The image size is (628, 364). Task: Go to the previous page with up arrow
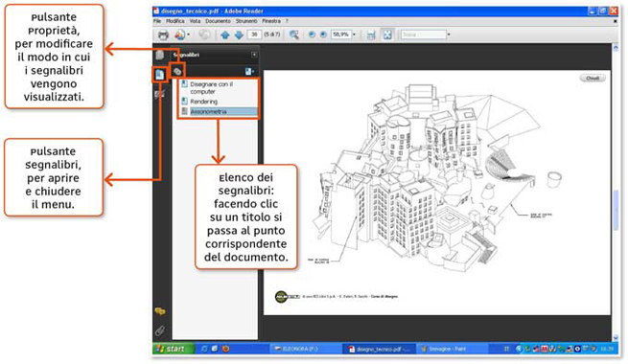tap(225, 34)
